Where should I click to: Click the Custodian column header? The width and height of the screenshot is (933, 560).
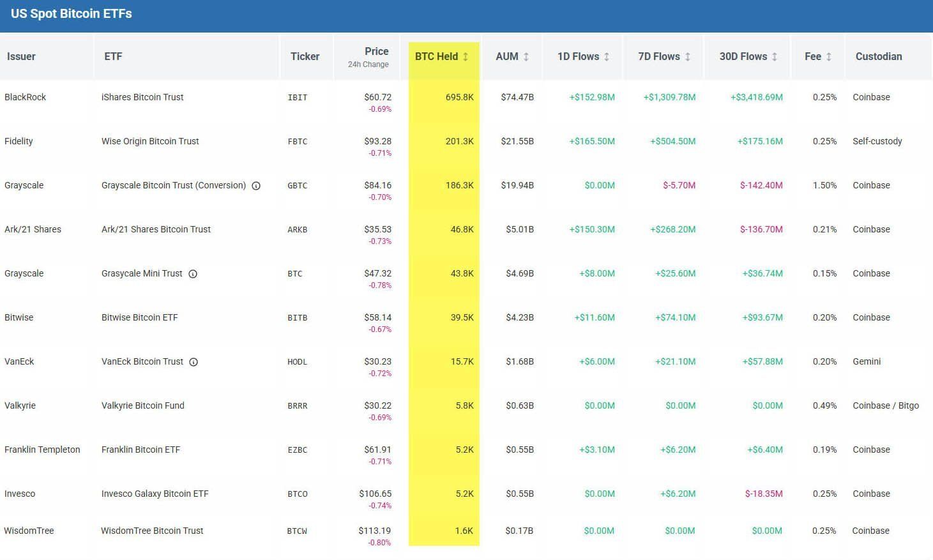pos(879,56)
